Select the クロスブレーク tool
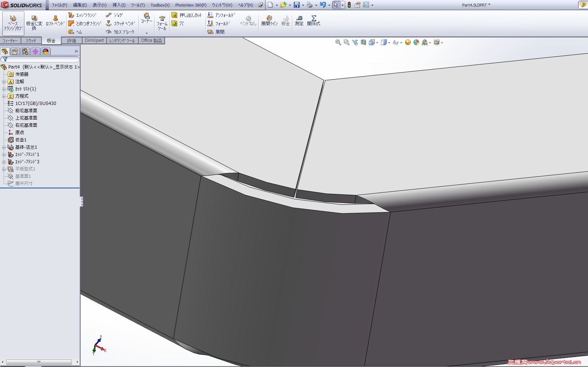Viewport: 588px width, 367px height. click(x=120, y=32)
